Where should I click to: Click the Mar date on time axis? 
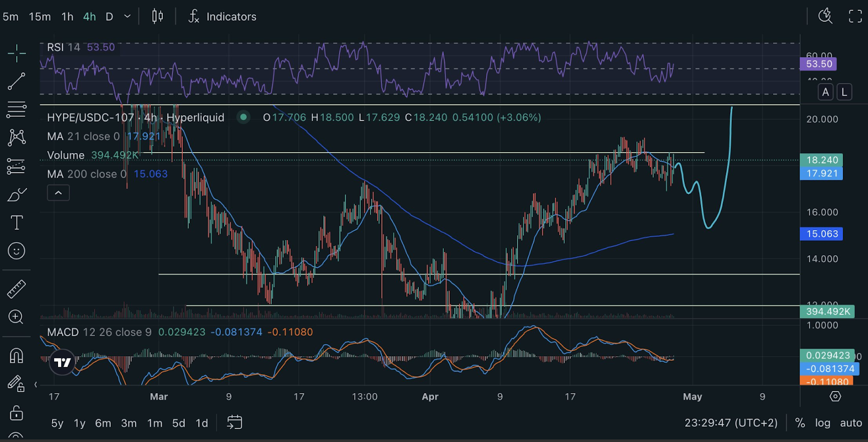coord(159,397)
